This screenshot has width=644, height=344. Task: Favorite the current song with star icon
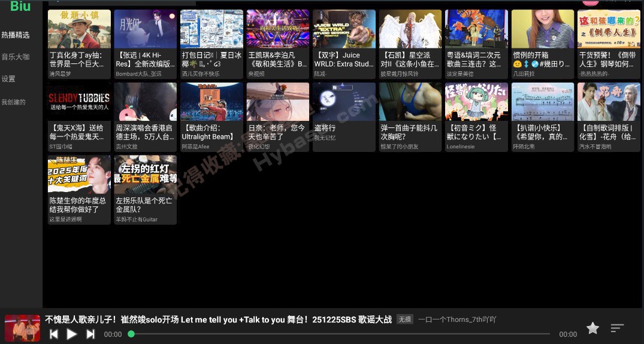pos(592,328)
